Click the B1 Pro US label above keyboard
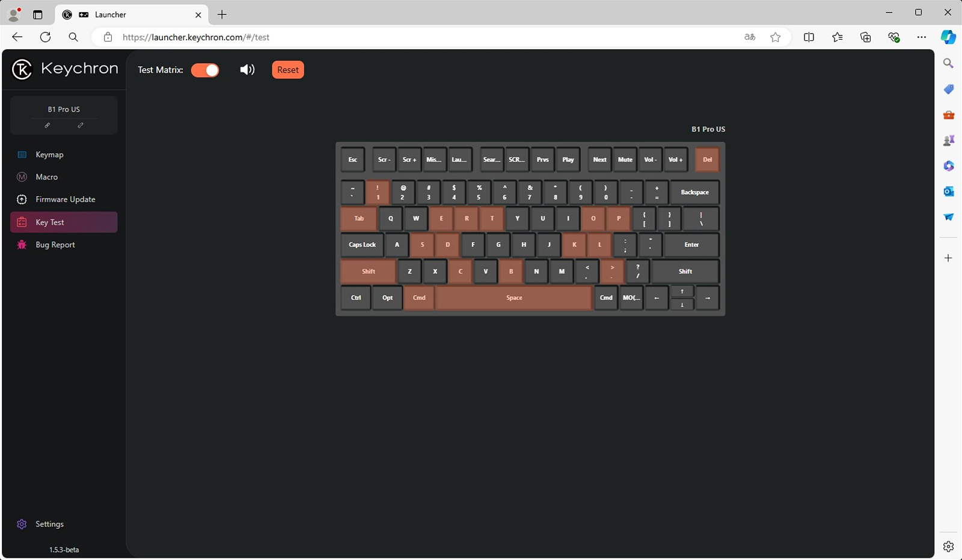The image size is (962, 560). pyautogui.click(x=708, y=129)
